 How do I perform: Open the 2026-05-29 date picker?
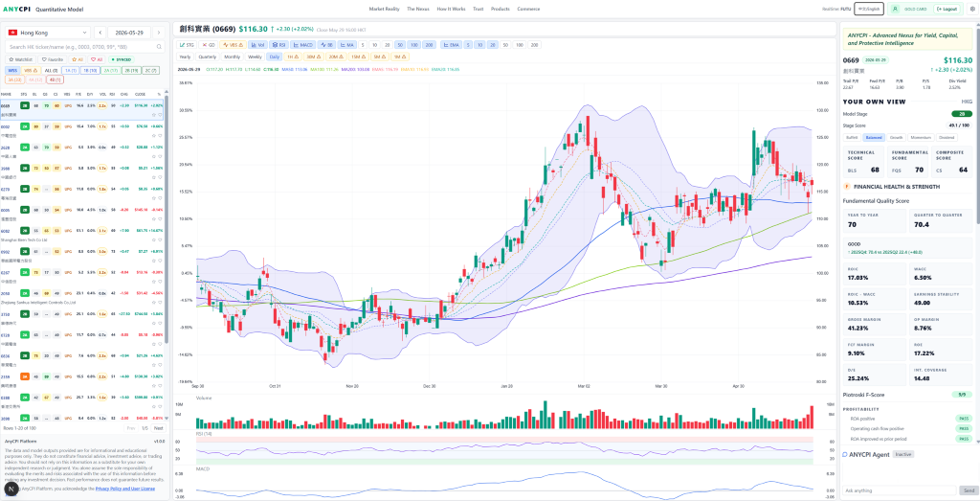tap(129, 33)
